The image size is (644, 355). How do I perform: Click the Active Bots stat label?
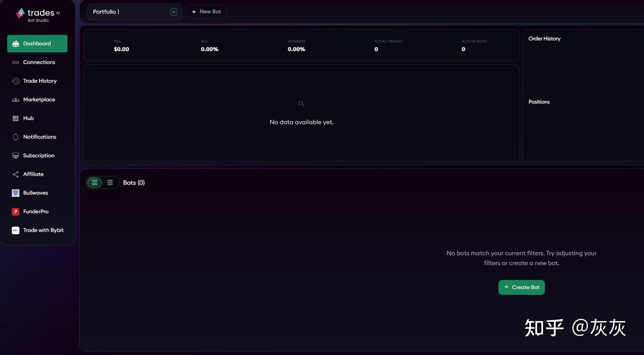[x=474, y=42]
